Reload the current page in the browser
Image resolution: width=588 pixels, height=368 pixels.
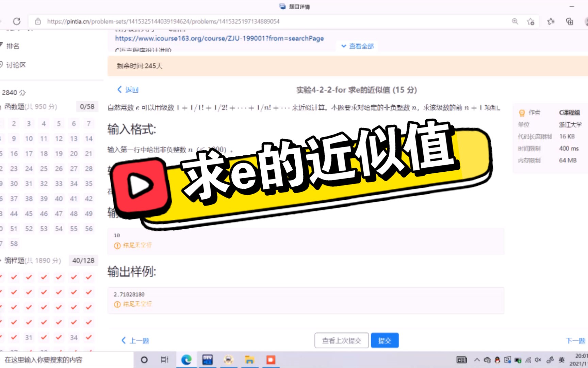click(17, 21)
